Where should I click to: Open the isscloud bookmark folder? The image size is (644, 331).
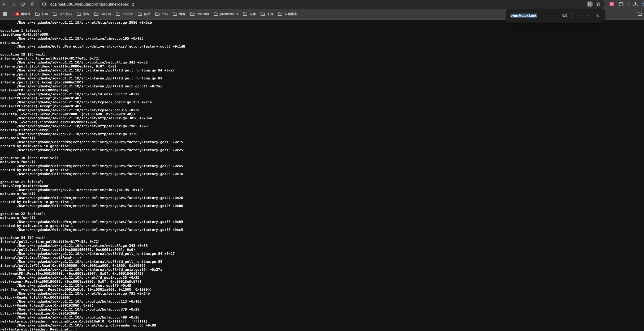click(x=200, y=14)
